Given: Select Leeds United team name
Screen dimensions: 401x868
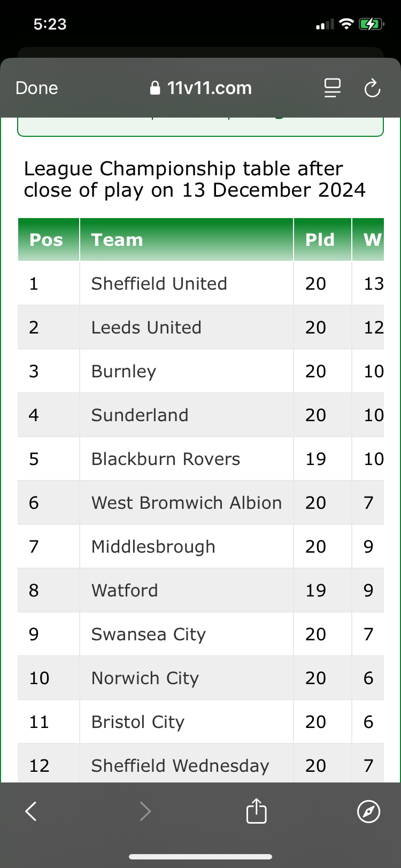Looking at the screenshot, I should click(x=146, y=328).
